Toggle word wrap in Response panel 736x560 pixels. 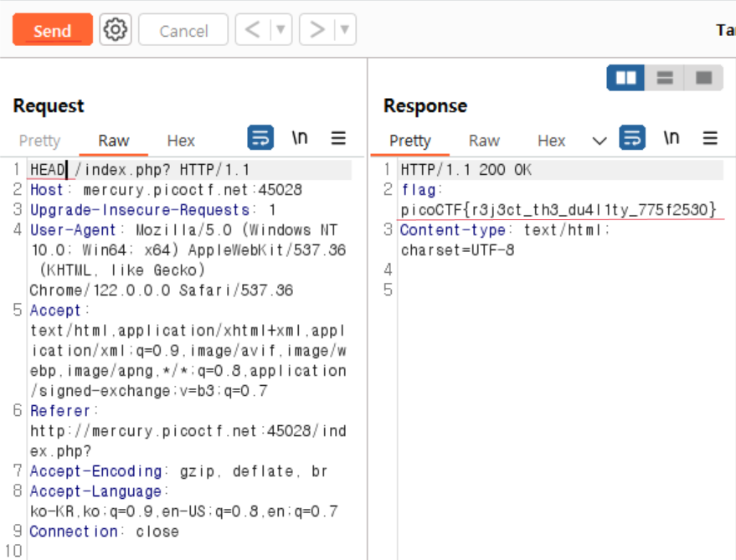[632, 137]
